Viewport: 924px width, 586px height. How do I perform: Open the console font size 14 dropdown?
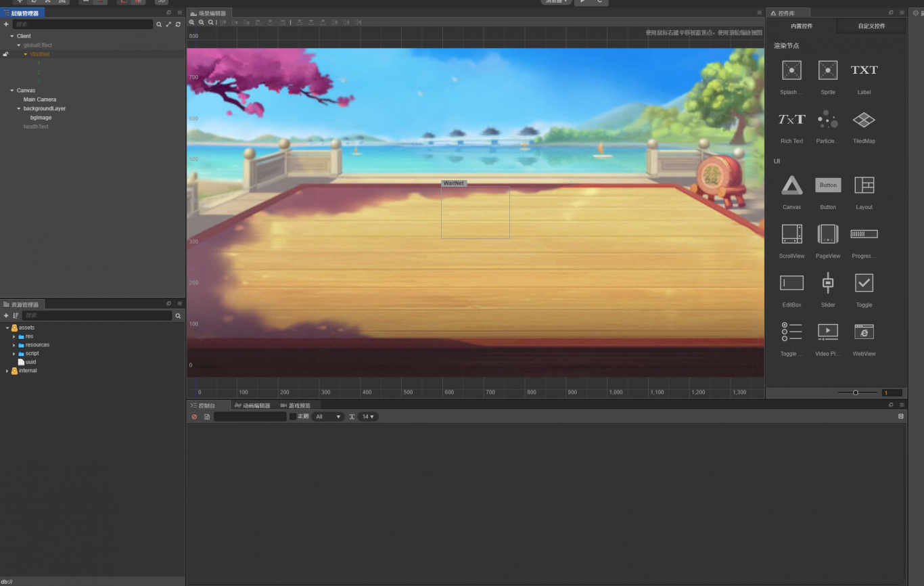[x=368, y=417]
